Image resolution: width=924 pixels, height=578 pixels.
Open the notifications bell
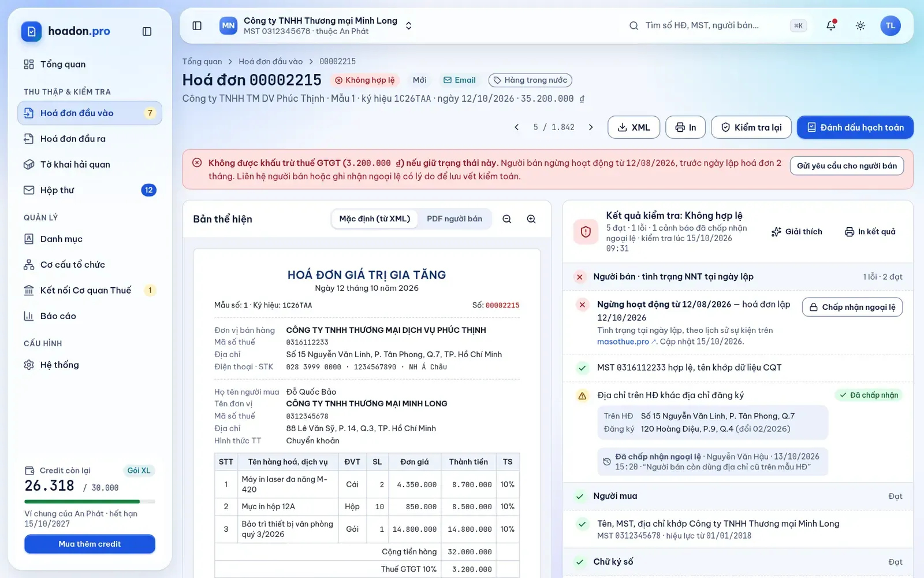tap(831, 25)
